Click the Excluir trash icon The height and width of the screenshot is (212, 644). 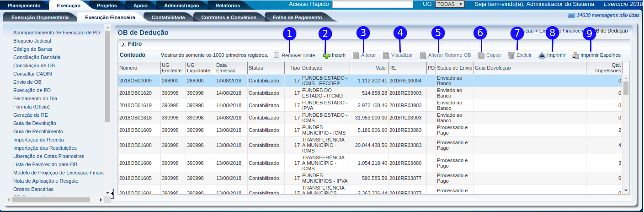pos(511,55)
